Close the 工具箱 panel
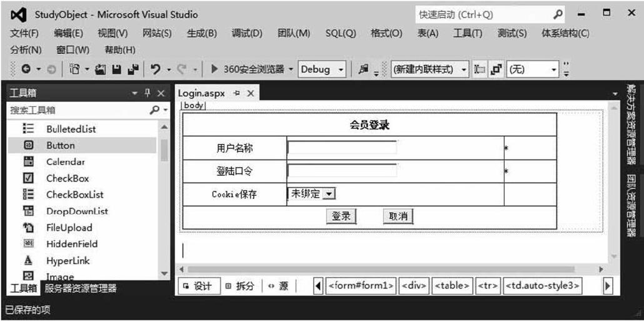The image size is (644, 321). click(161, 93)
